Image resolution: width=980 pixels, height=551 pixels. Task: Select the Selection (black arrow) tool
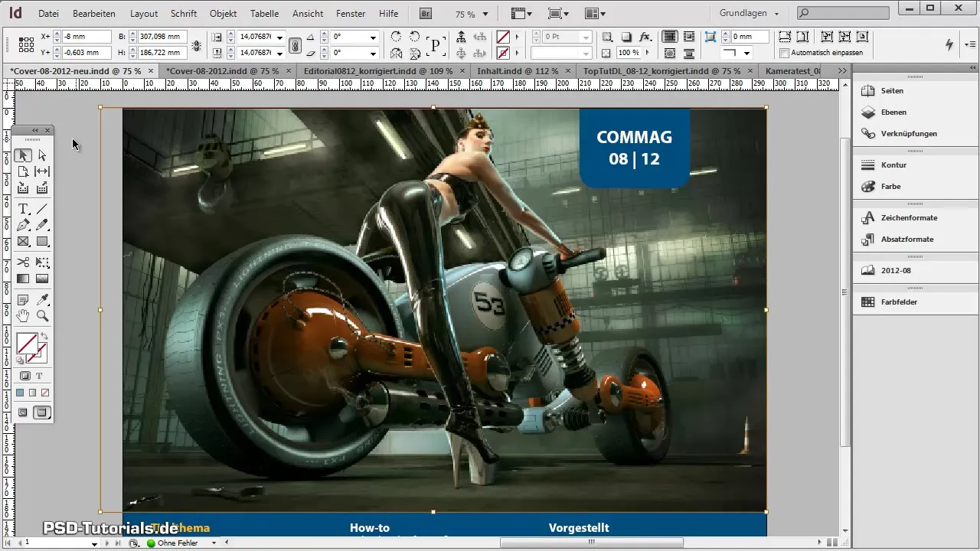click(x=23, y=155)
